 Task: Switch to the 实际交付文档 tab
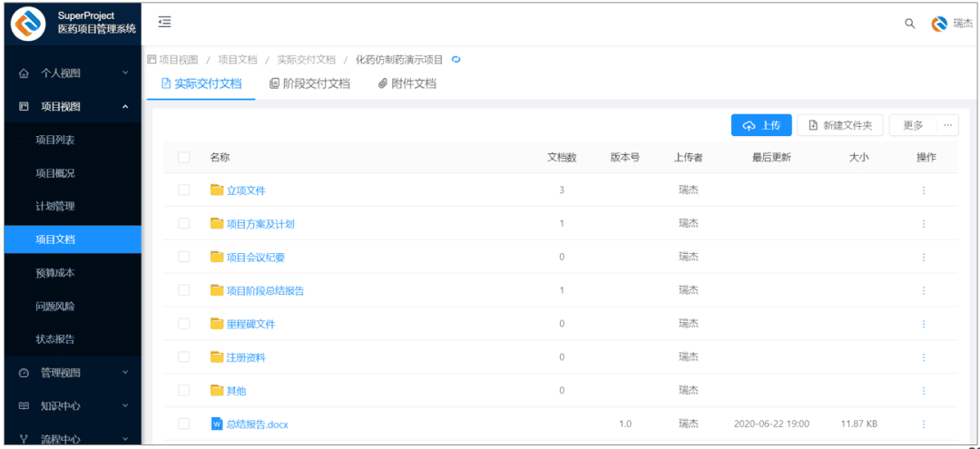coord(201,83)
